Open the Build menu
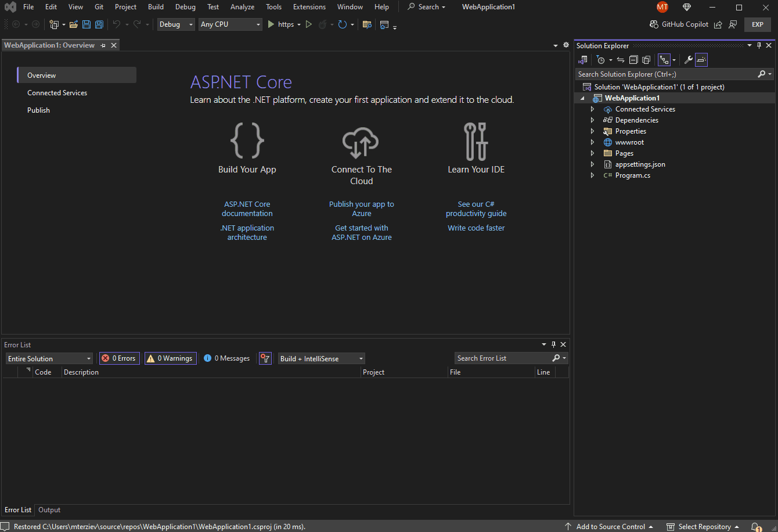The height and width of the screenshot is (532, 778). pos(156,7)
